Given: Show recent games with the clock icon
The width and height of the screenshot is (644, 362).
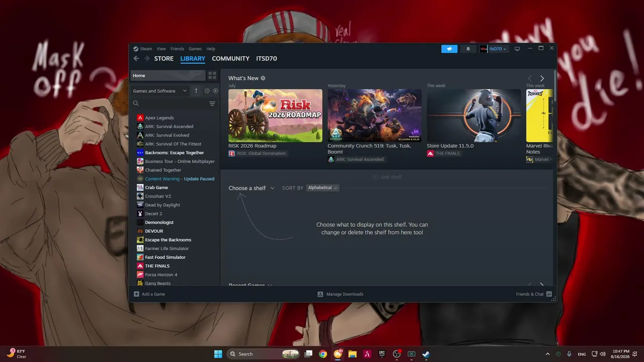Looking at the screenshot, I should click(x=207, y=91).
